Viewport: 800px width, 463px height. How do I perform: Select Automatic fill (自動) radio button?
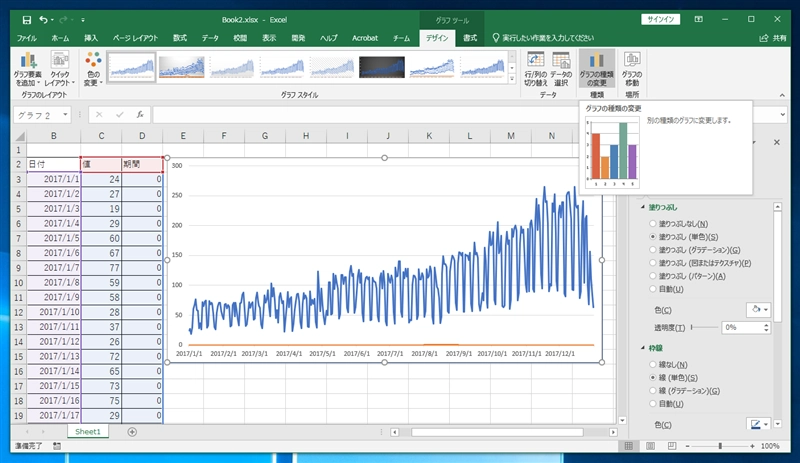[x=653, y=289]
